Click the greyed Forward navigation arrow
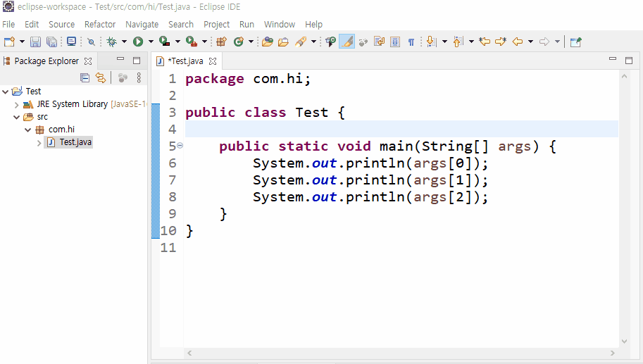The height and width of the screenshot is (364, 643). click(x=544, y=42)
